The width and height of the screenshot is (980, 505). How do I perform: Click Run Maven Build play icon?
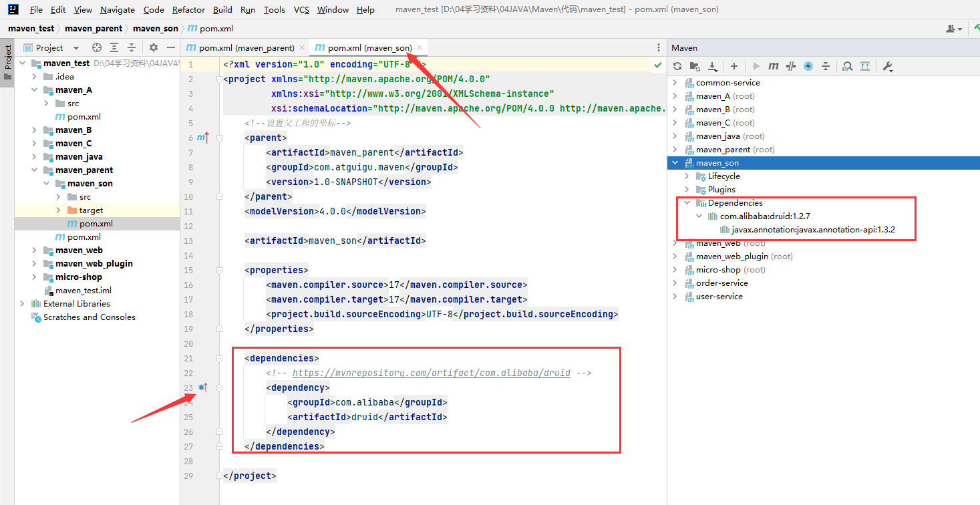(x=756, y=66)
